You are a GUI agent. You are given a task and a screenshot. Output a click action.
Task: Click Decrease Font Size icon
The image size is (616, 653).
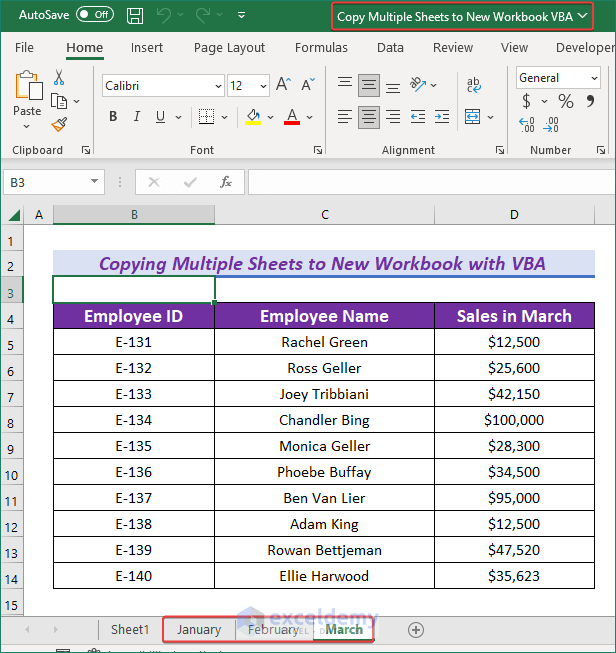tap(308, 85)
